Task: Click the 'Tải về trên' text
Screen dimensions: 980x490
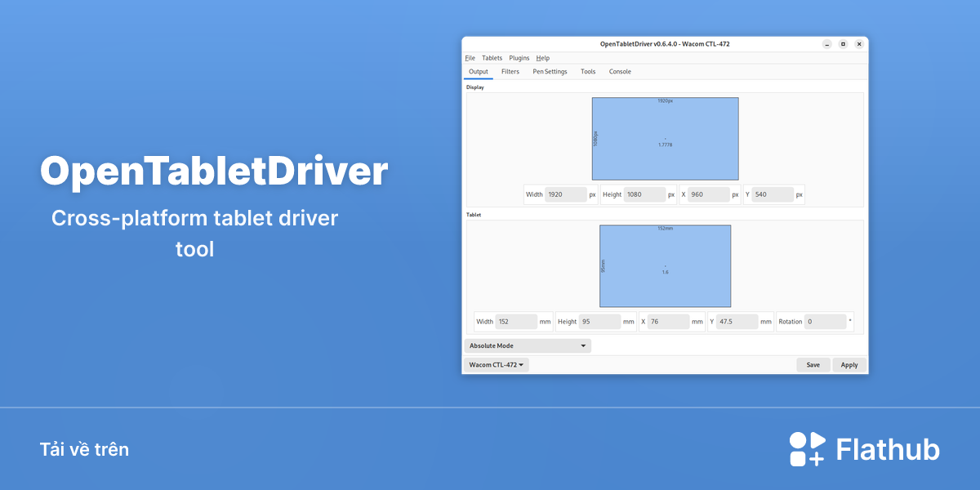Action: [84, 449]
